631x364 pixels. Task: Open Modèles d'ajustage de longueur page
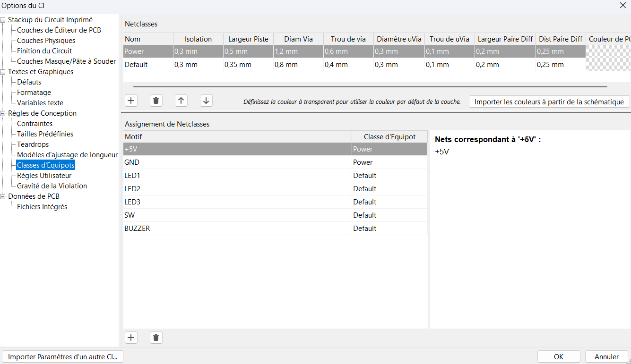68,155
